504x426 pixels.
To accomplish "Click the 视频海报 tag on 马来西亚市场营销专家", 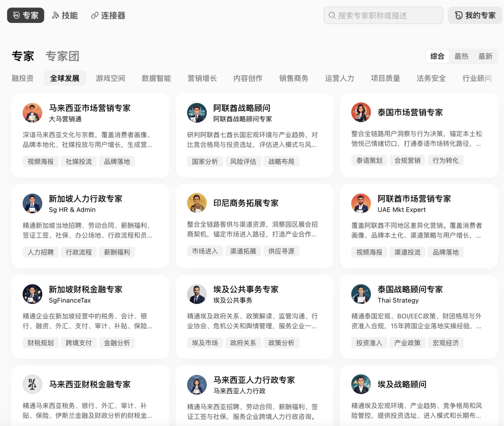I will tap(41, 162).
